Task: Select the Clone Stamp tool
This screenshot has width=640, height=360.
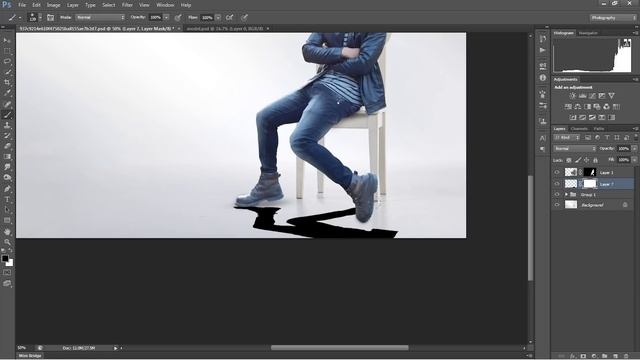Action: pyautogui.click(x=7, y=125)
